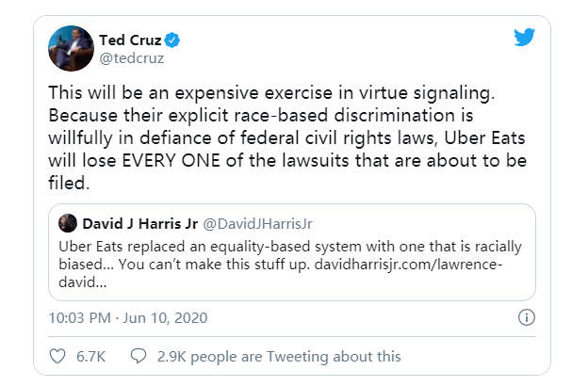Open the Ted Cruz display name link
Screen dimensions: 588x386
point(131,40)
